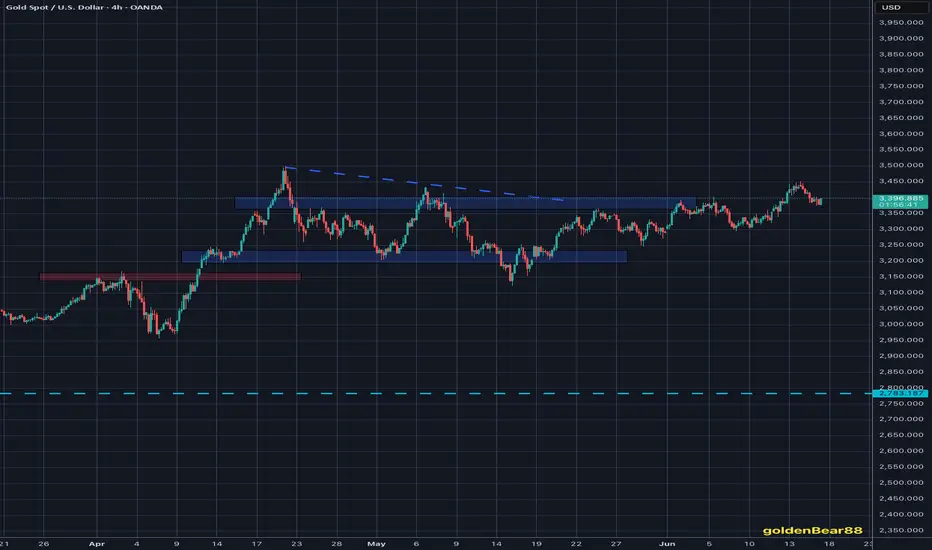
Task: Select the current price label 3,396.885
Action: [900, 201]
